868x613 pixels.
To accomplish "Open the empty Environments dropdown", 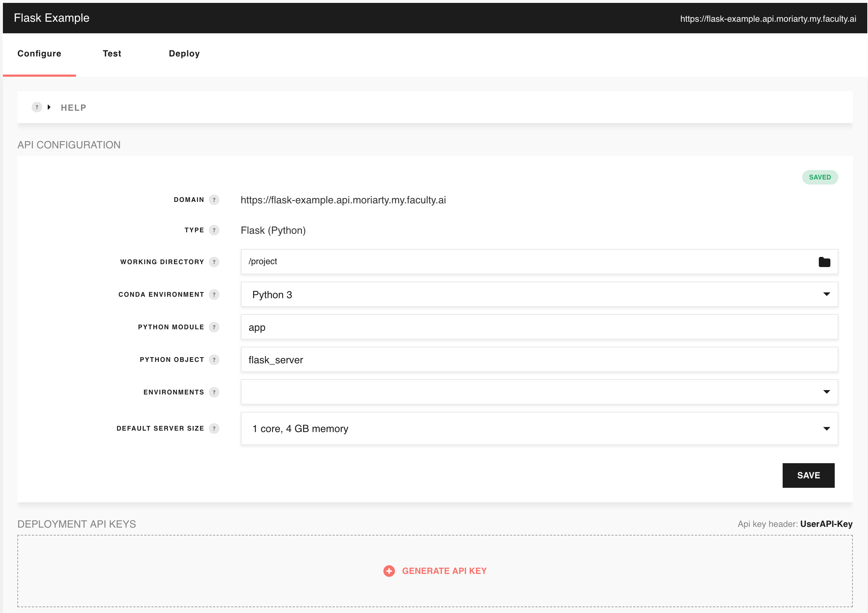I will pos(539,392).
